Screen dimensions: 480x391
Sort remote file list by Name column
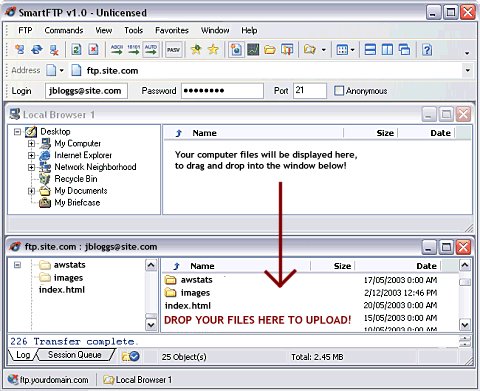coord(202,266)
